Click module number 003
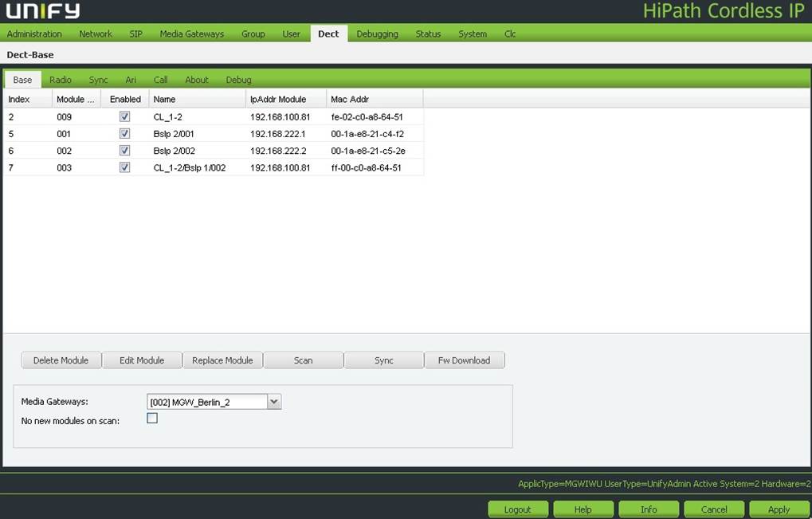Viewport: 812px width, 519px height. (x=65, y=168)
